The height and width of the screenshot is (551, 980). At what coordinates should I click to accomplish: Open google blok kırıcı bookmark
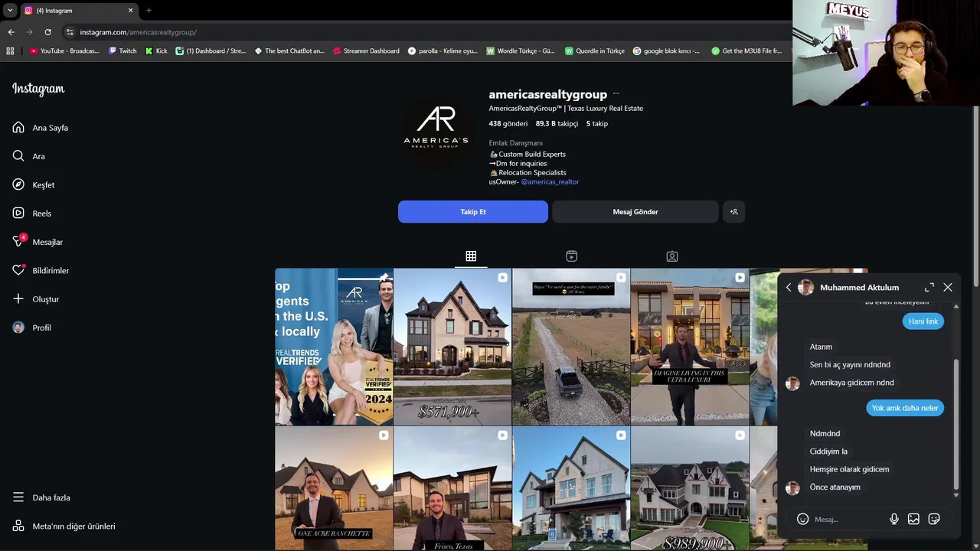click(x=666, y=51)
